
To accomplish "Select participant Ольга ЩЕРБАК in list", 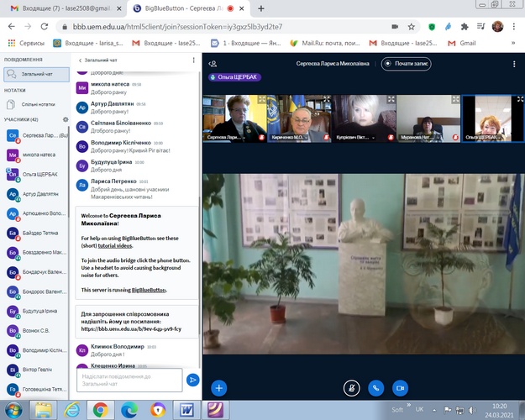I will pyautogui.click(x=36, y=174).
